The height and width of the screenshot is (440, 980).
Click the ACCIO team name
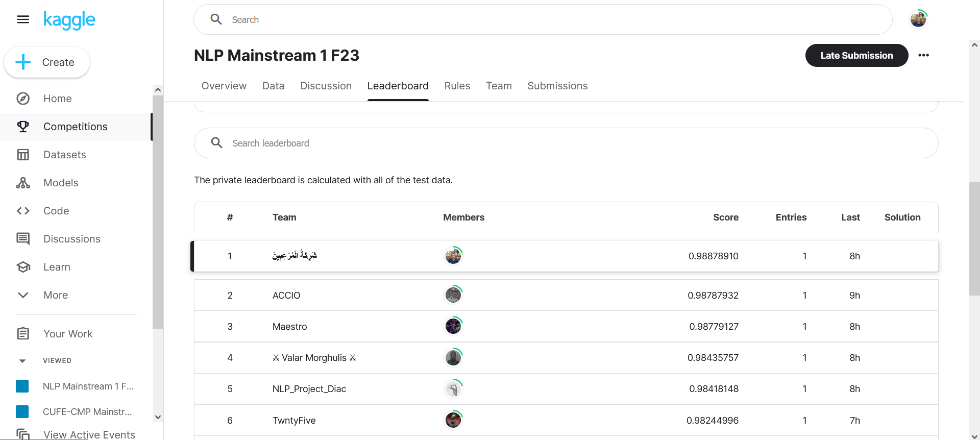click(x=286, y=295)
